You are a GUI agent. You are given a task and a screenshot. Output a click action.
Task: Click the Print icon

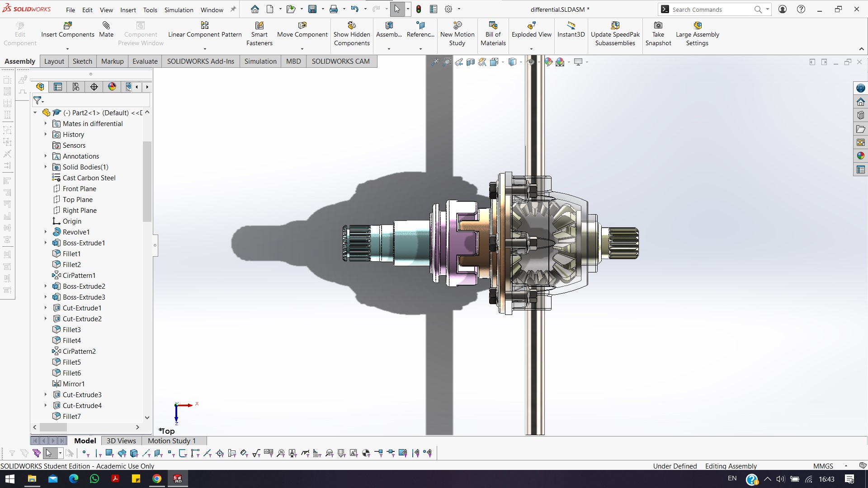[x=334, y=9]
